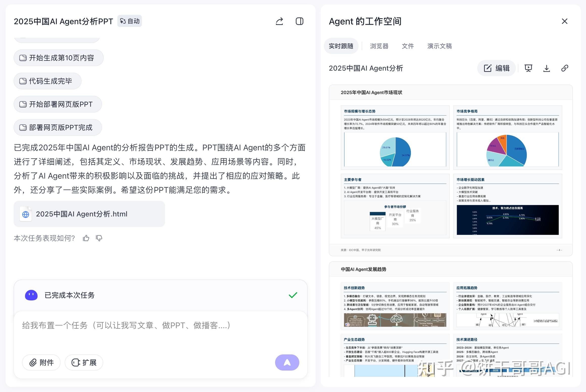
Task: Open the 演示文稿 tab
Action: tap(439, 46)
